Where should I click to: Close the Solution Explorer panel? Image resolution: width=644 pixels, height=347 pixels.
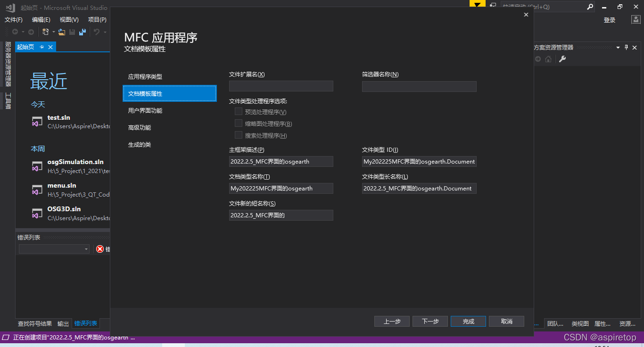[x=635, y=47]
